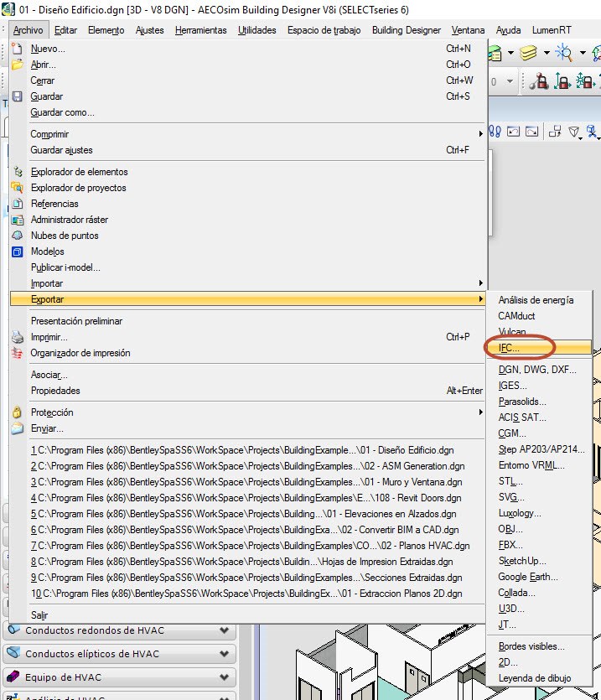
Task: Open Organizador de impresión
Action: pyautogui.click(x=247, y=353)
